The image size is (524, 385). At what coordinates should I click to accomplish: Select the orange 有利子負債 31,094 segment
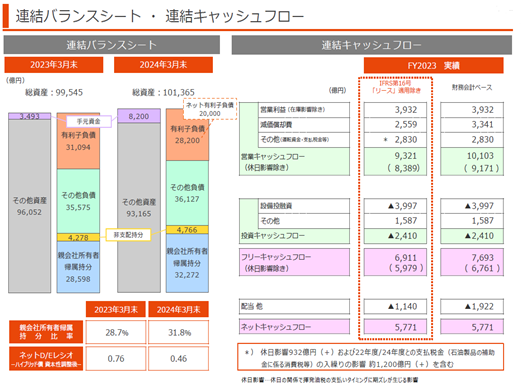click(x=78, y=141)
